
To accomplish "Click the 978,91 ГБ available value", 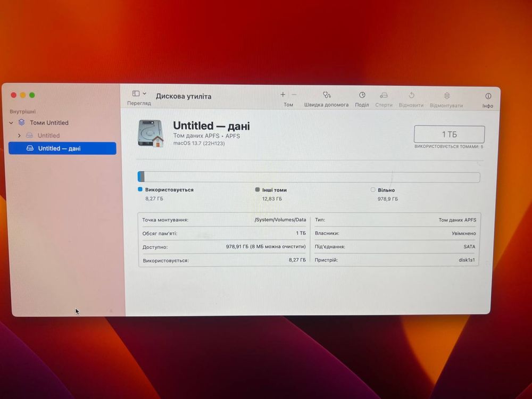I will pos(265,247).
